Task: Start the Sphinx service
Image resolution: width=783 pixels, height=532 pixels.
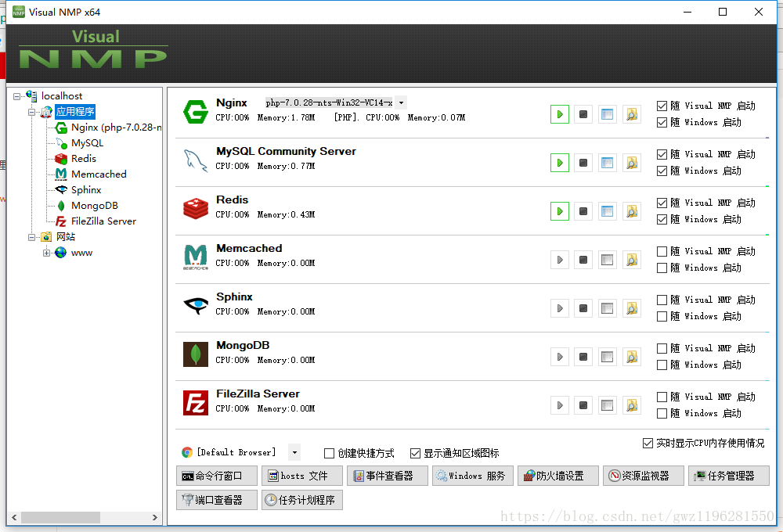Action: tap(559, 308)
